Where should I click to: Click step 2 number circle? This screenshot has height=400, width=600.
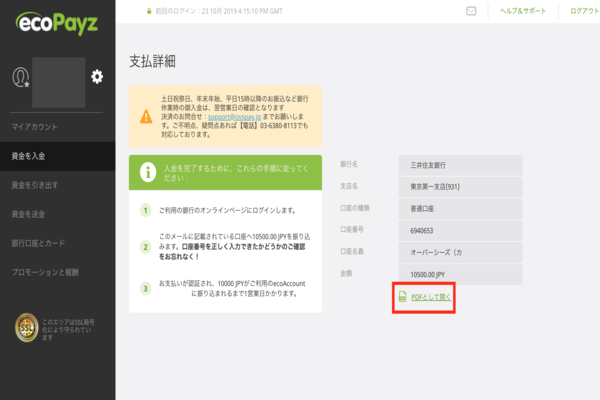click(145, 247)
